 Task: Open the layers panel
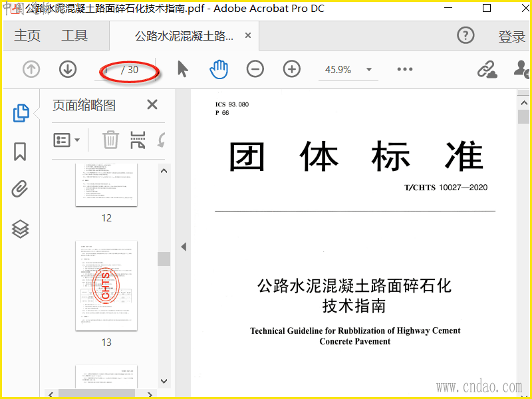click(21, 229)
